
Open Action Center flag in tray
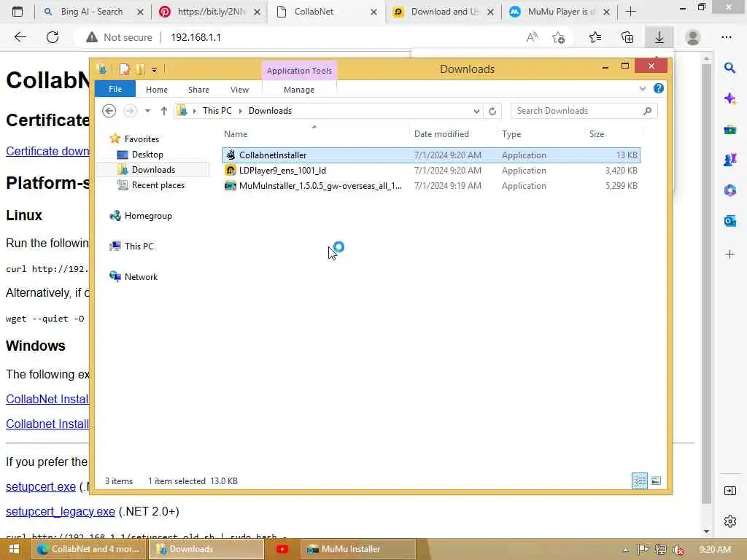coord(643,550)
